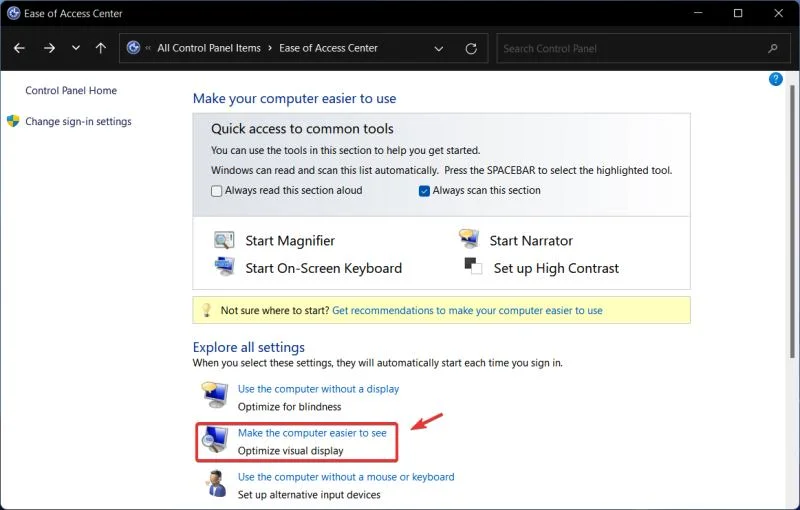The height and width of the screenshot is (510, 800).
Task: Click the refresh icon in address bar
Action: click(471, 48)
